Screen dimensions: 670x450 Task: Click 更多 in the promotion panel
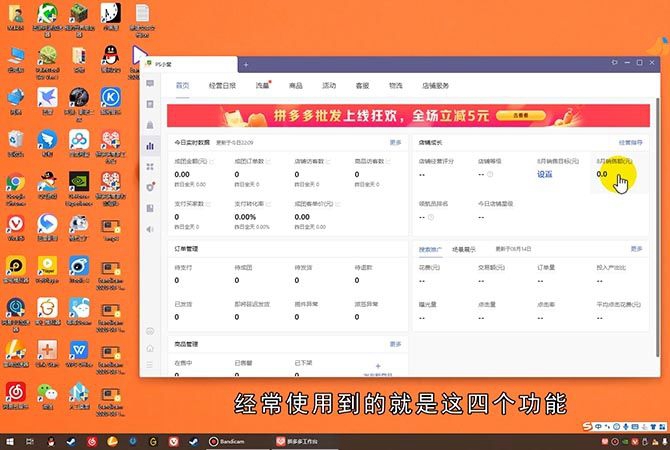click(x=637, y=249)
